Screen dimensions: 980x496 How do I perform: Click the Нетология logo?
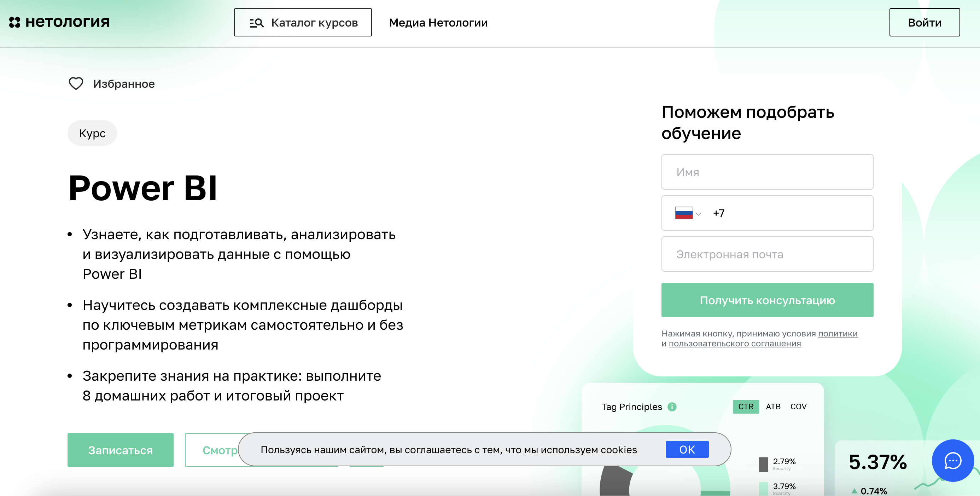pyautogui.click(x=59, y=22)
